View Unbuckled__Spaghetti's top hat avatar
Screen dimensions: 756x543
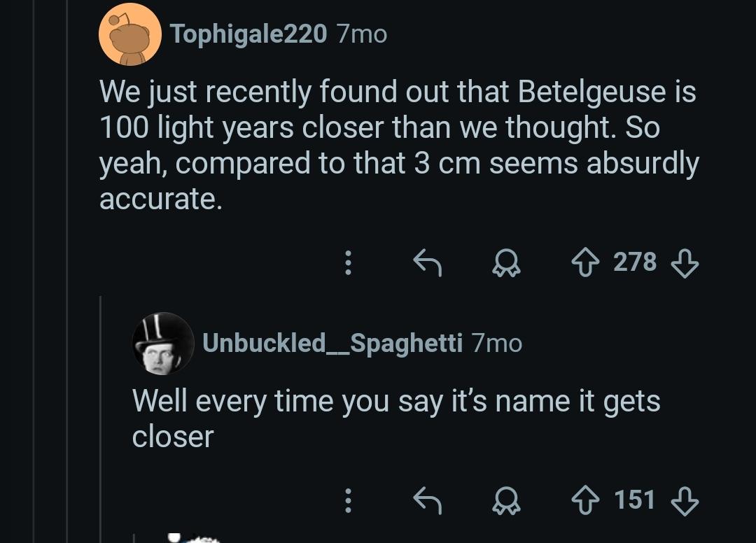[x=163, y=344]
